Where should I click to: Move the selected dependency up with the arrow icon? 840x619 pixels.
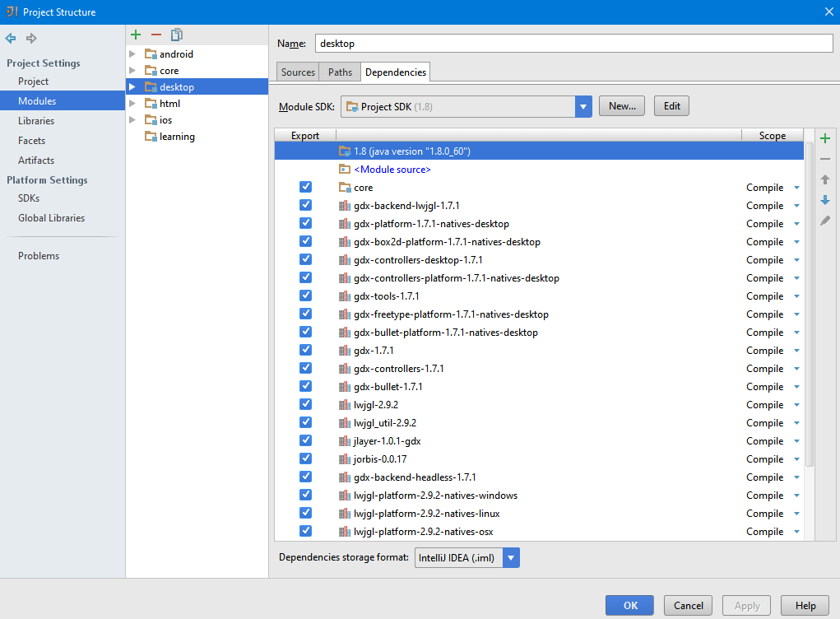coord(825,179)
